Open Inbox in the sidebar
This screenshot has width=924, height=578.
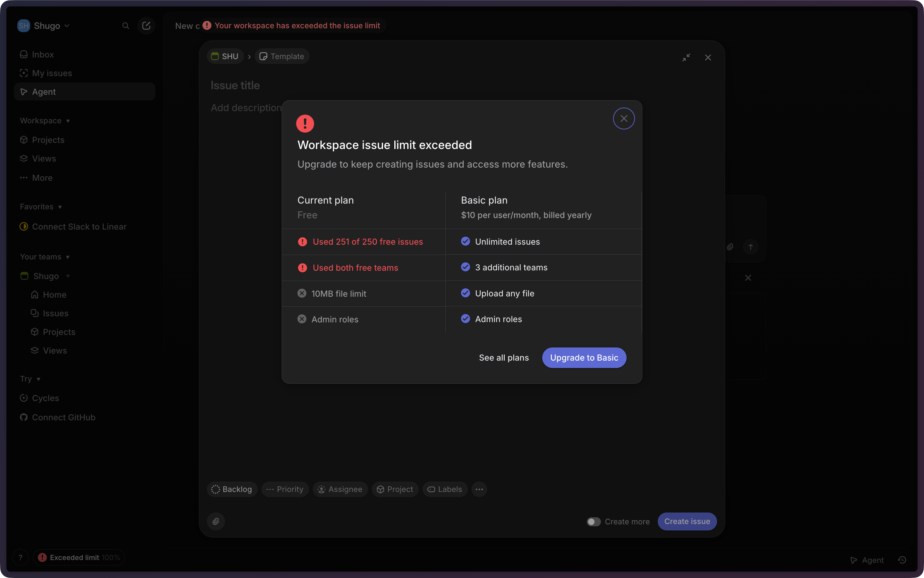tap(84, 54)
